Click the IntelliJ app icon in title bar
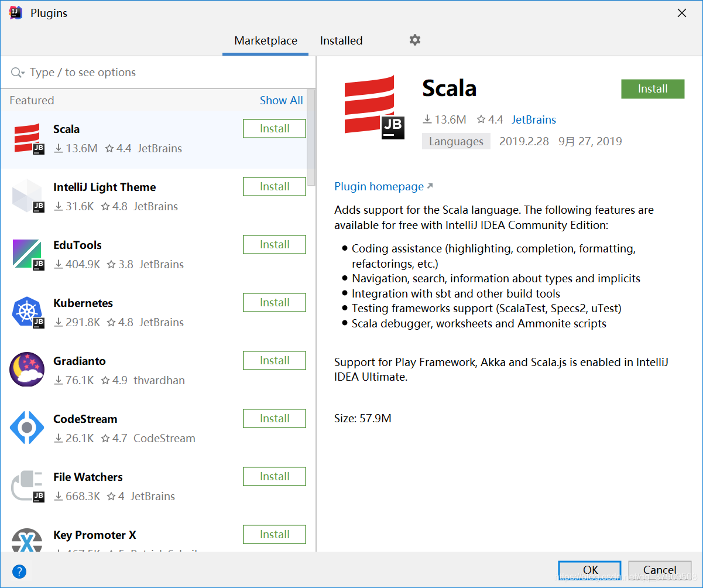The image size is (703, 588). [16, 13]
